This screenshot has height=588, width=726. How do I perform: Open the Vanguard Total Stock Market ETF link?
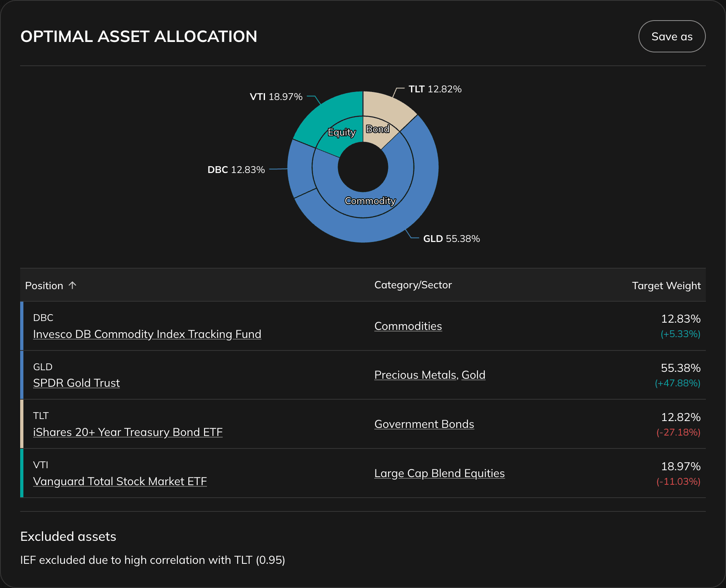click(x=120, y=481)
